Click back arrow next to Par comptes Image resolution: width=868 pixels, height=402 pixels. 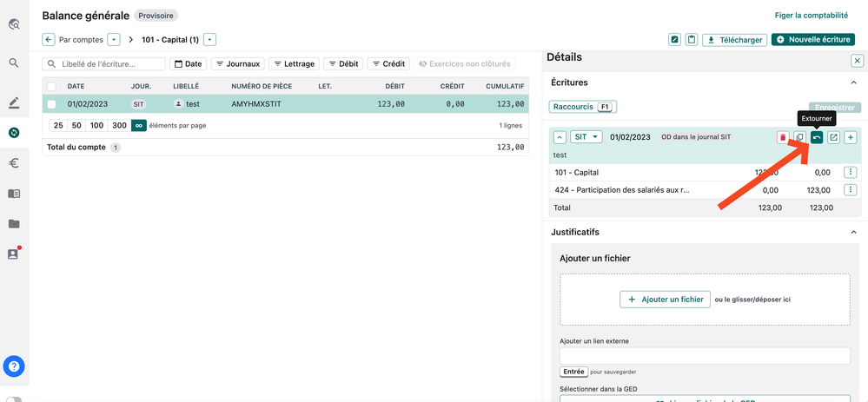click(49, 40)
